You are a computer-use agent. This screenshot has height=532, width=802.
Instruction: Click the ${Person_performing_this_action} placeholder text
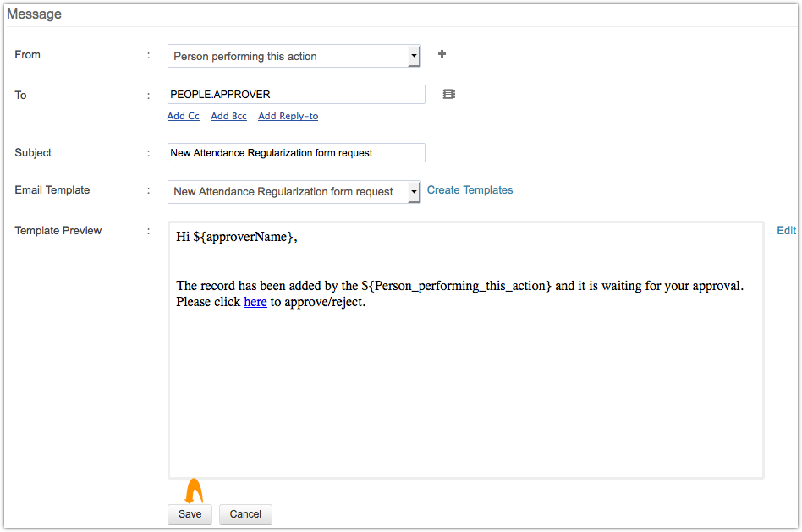pos(457,286)
